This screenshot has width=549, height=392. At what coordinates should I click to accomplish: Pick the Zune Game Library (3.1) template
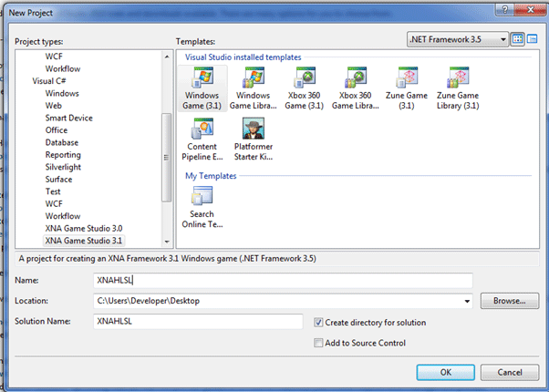tap(458, 88)
